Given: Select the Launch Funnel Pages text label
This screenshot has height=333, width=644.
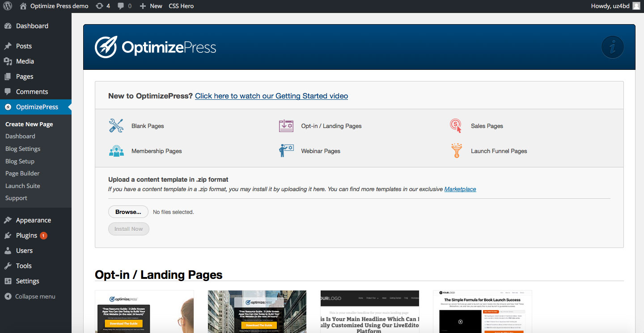Looking at the screenshot, I should 499,151.
